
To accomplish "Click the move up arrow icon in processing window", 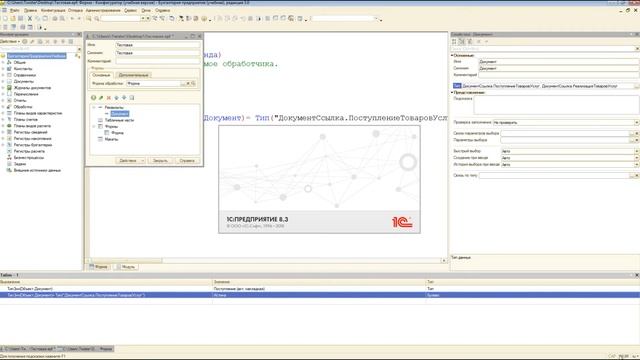I will [116, 98].
